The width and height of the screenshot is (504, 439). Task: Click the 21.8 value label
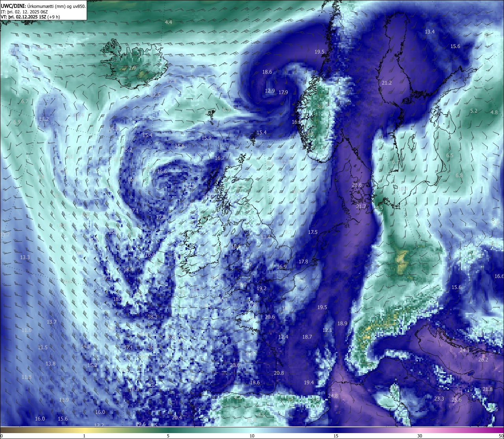click(487, 389)
